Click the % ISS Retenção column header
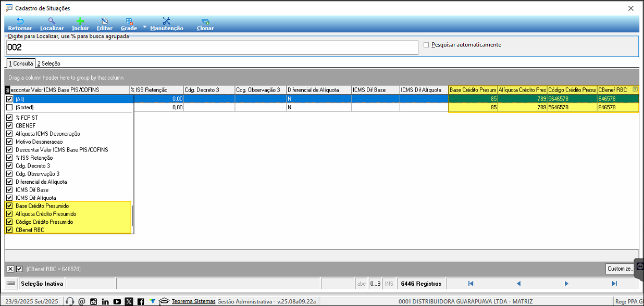 156,90
